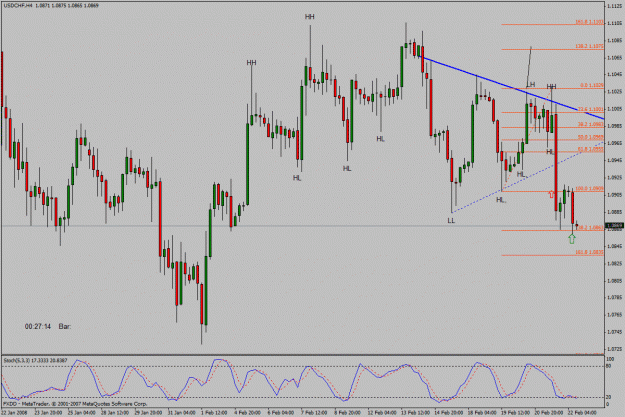
Task: Click the 1.0905 price axis label
Action: pyautogui.click(x=614, y=195)
